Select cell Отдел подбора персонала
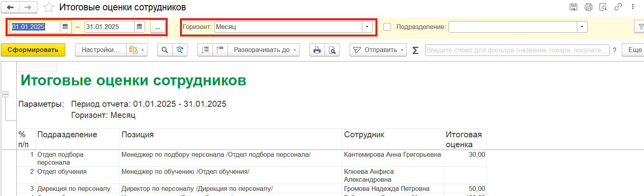 (x=77, y=158)
